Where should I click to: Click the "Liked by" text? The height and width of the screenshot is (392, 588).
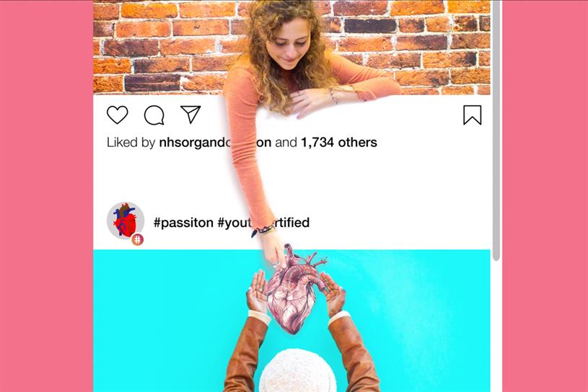click(x=131, y=142)
